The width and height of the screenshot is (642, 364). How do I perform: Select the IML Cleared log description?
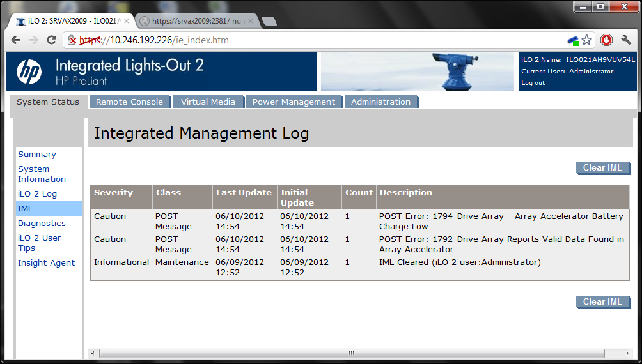pos(460,262)
